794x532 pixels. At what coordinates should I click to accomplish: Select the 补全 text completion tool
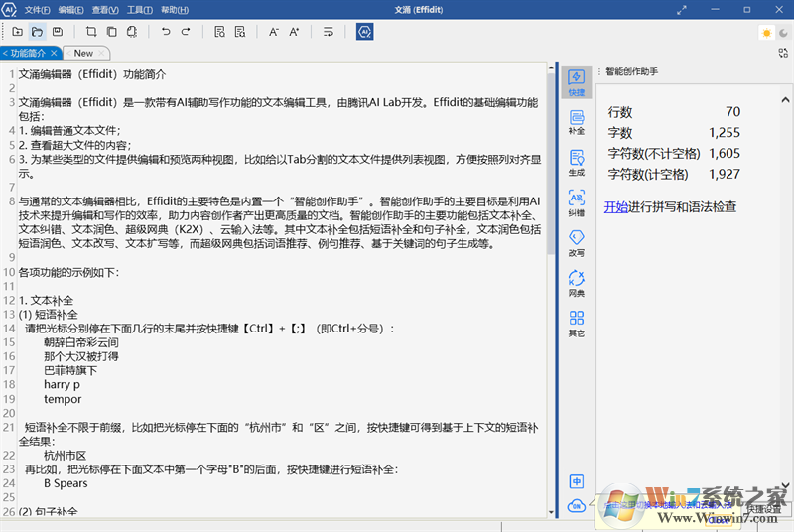tap(576, 122)
